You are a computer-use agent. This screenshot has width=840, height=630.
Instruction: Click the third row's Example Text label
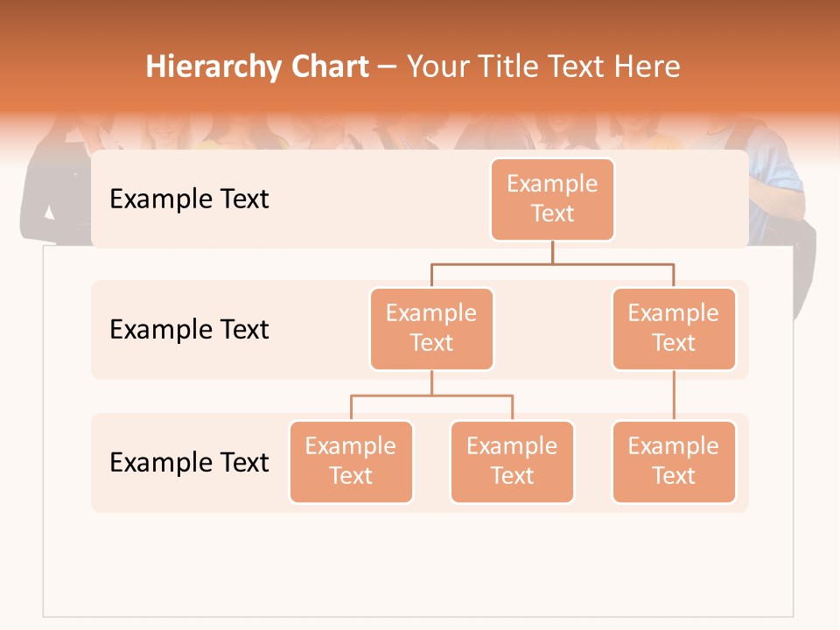(189, 462)
